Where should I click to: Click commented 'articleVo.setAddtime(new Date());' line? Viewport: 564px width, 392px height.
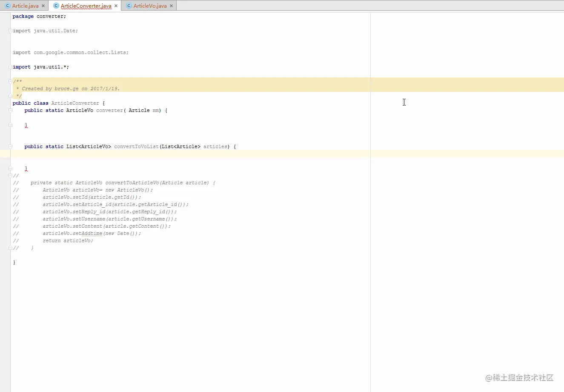pyautogui.click(x=92, y=233)
